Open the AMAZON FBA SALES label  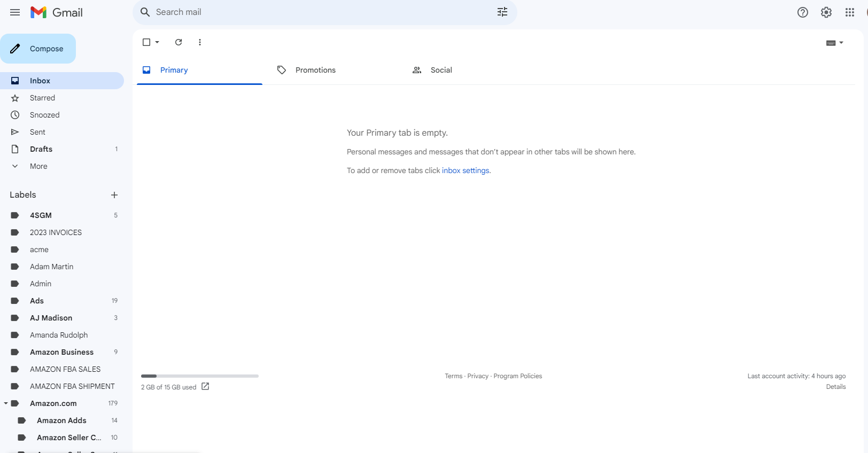(x=62, y=369)
